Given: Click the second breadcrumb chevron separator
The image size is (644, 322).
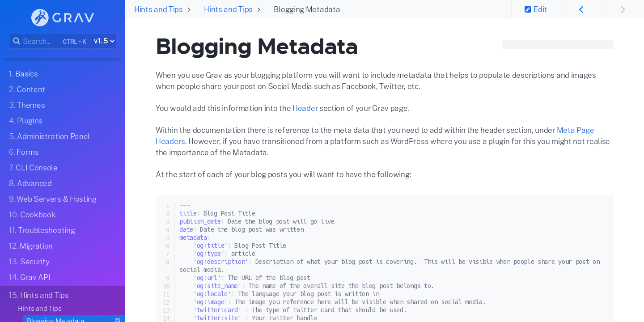Looking at the screenshot, I should tap(259, 9).
